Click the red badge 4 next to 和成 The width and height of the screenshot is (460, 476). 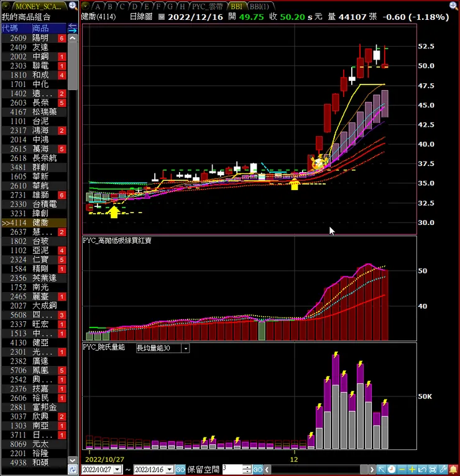click(62, 75)
